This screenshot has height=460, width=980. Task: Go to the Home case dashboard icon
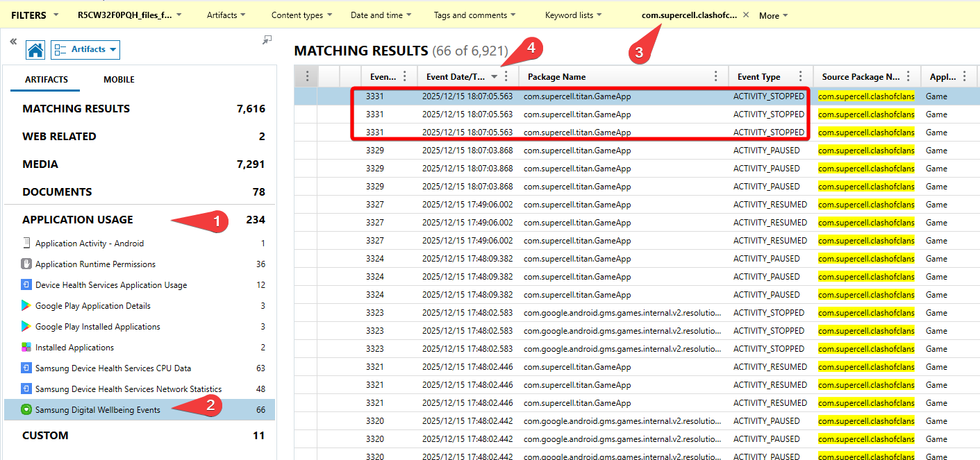coord(35,49)
